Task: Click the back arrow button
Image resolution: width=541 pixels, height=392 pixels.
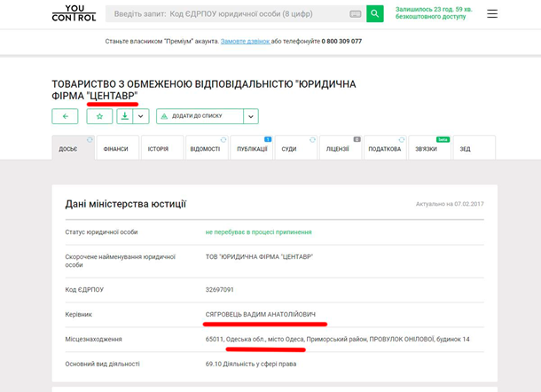Action: 65,116
